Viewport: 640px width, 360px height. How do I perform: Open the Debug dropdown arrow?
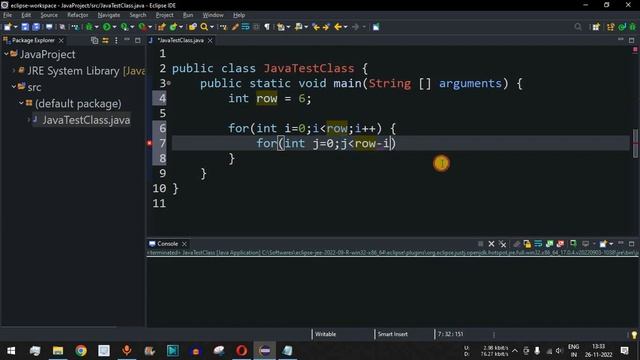point(97,27)
